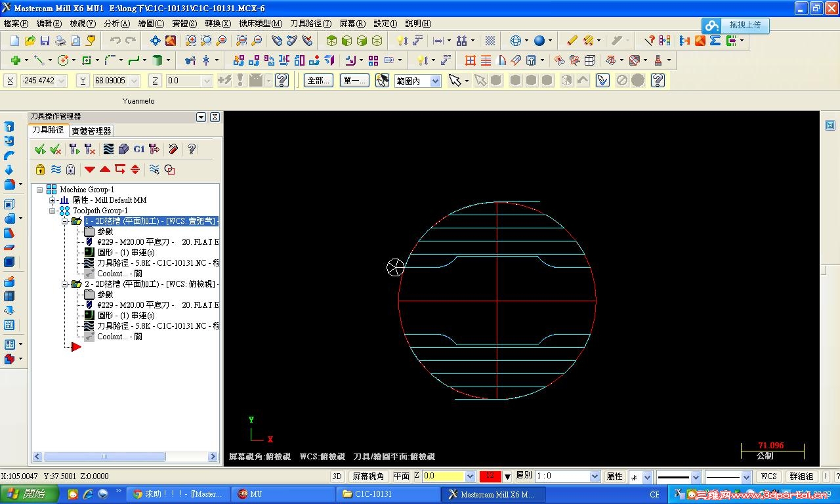Toggle toolpath display with blue waves icon
840x504 pixels.
point(56,169)
